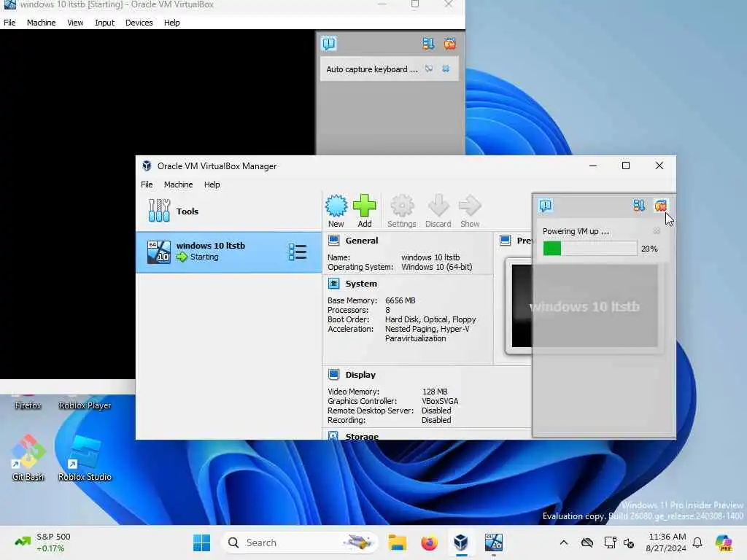Viewport: 747px width, 560px height.
Task: Open Machine menu in the VM window
Action: (x=41, y=23)
